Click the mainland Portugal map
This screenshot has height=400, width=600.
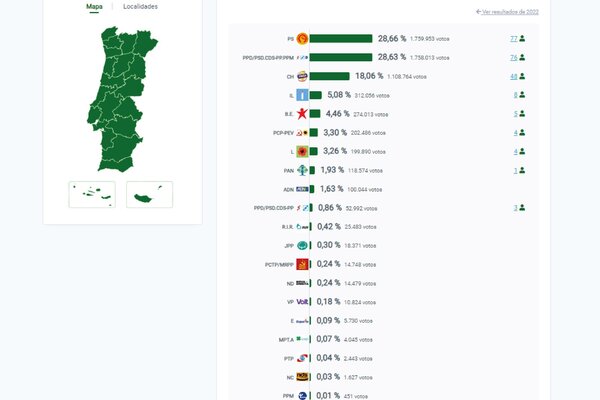(120, 100)
